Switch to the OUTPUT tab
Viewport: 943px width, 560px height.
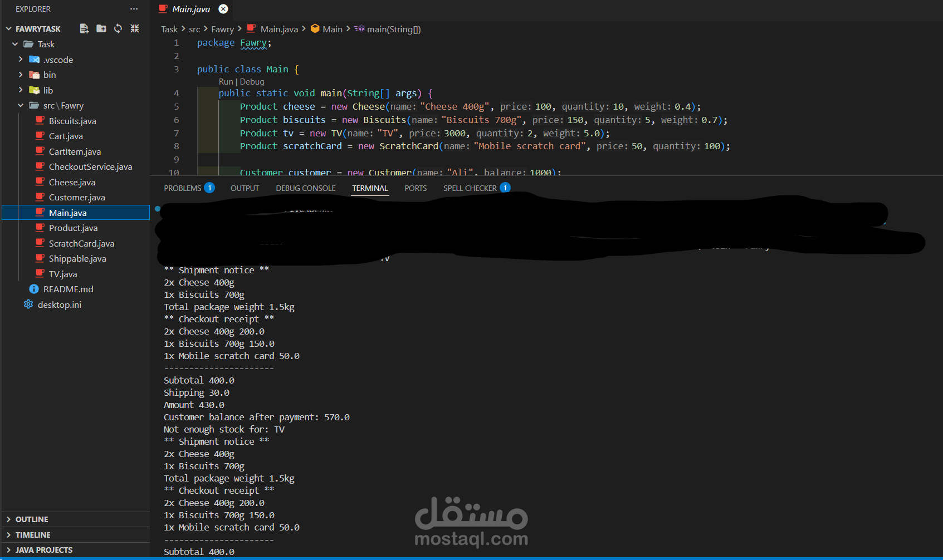point(245,188)
